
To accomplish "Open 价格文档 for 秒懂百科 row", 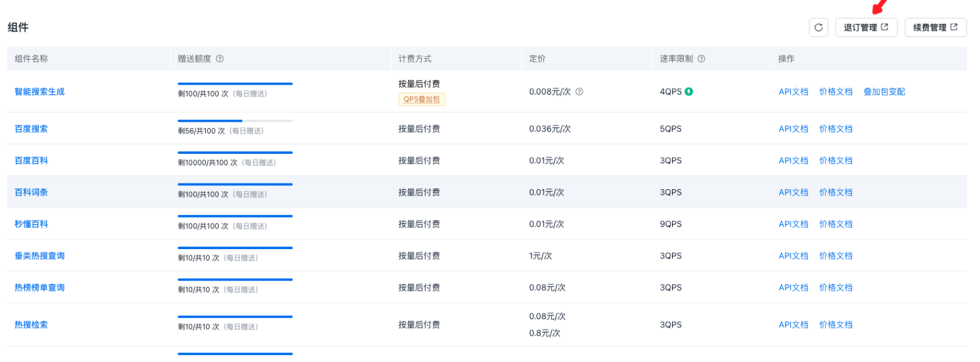I will 836,224.
